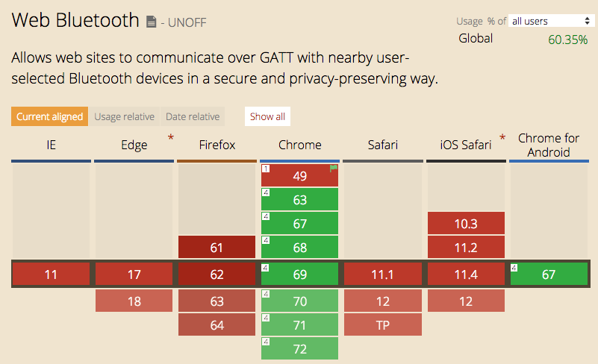
Task: Open the all users usage dropdown
Action: 551,21
